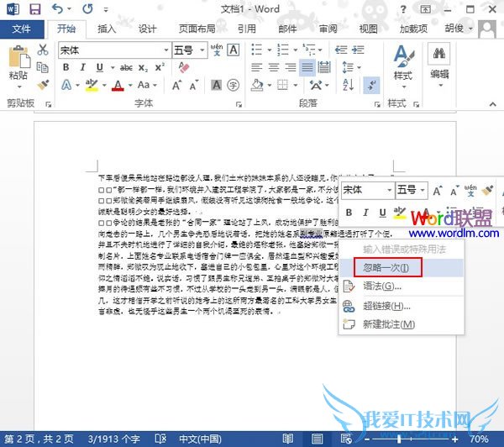The image size is (504, 447).
Task: Click the Save icon in quick access toolbar
Action: click(x=34, y=9)
